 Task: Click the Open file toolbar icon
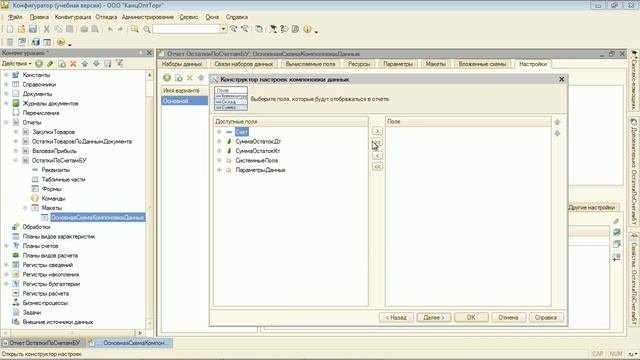coord(21,29)
